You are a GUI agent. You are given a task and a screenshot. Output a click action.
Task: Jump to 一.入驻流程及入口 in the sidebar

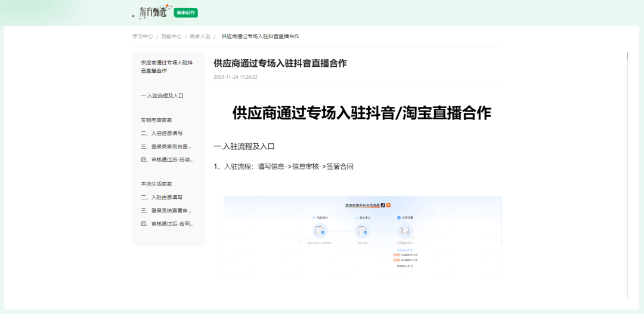[162, 96]
